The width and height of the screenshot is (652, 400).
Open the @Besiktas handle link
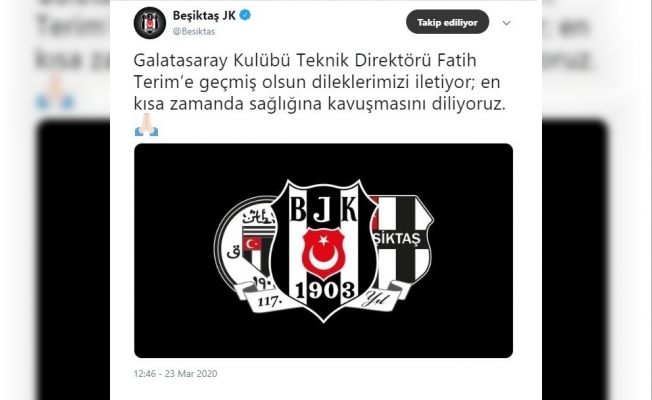pos(194,32)
